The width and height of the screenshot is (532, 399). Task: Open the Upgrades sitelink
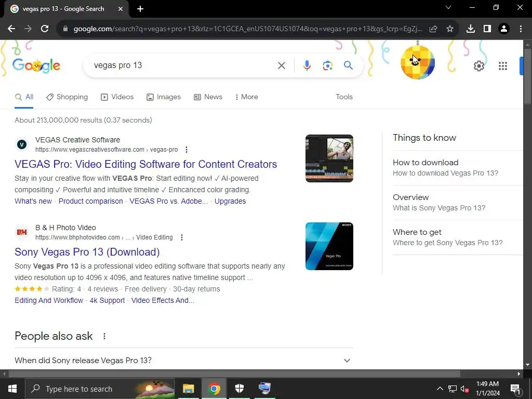pyautogui.click(x=230, y=201)
